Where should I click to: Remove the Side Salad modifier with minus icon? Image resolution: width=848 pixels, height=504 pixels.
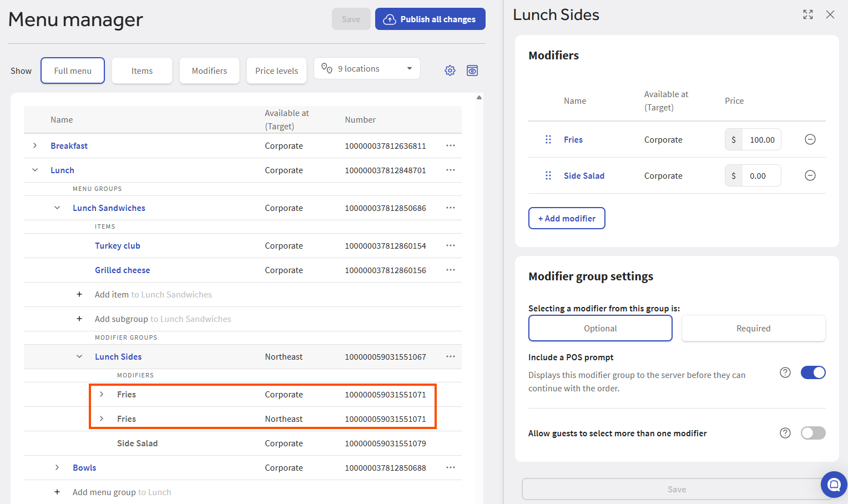(810, 175)
